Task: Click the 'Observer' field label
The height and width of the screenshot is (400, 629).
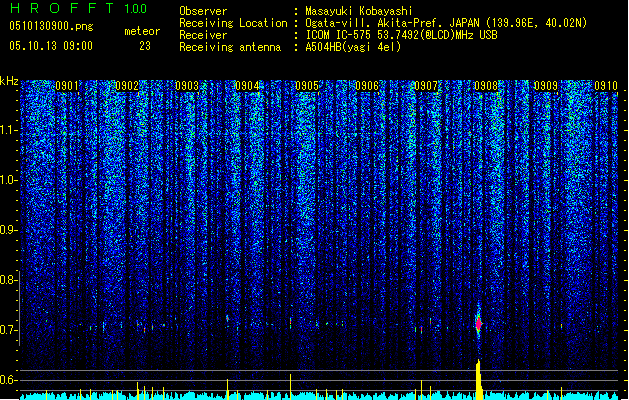Action: [203, 11]
